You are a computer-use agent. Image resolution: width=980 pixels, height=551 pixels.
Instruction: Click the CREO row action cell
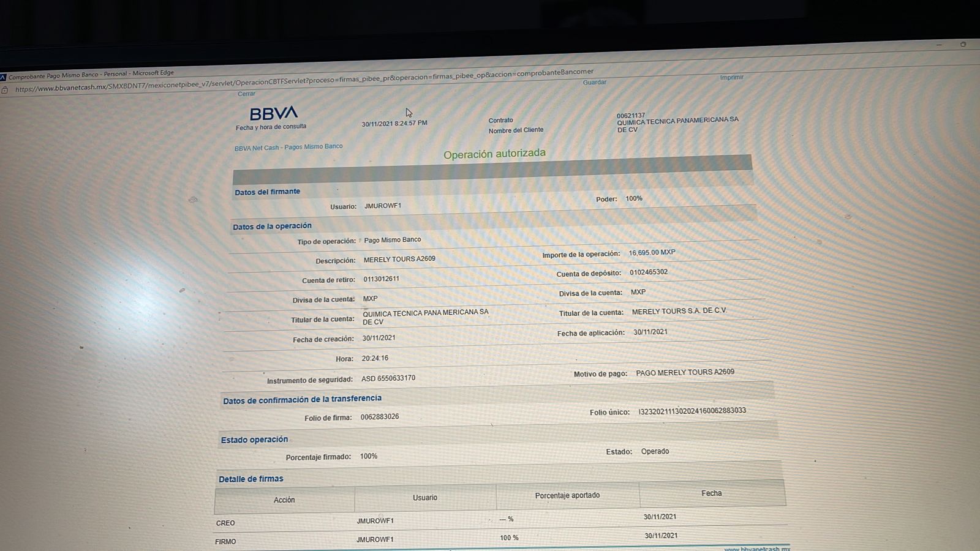225,523
